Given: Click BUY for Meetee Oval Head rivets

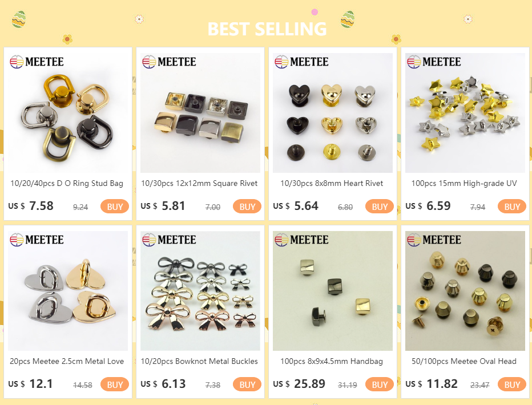Looking at the screenshot, I should [x=511, y=384].
